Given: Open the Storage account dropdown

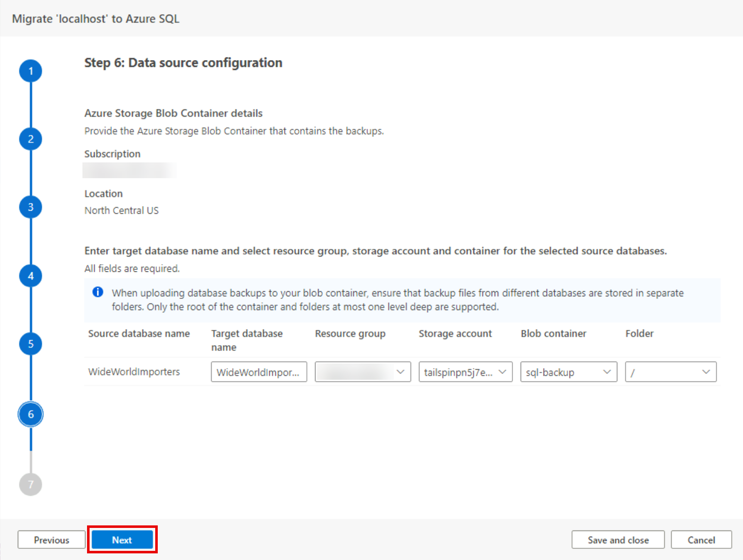Looking at the screenshot, I should (465, 372).
